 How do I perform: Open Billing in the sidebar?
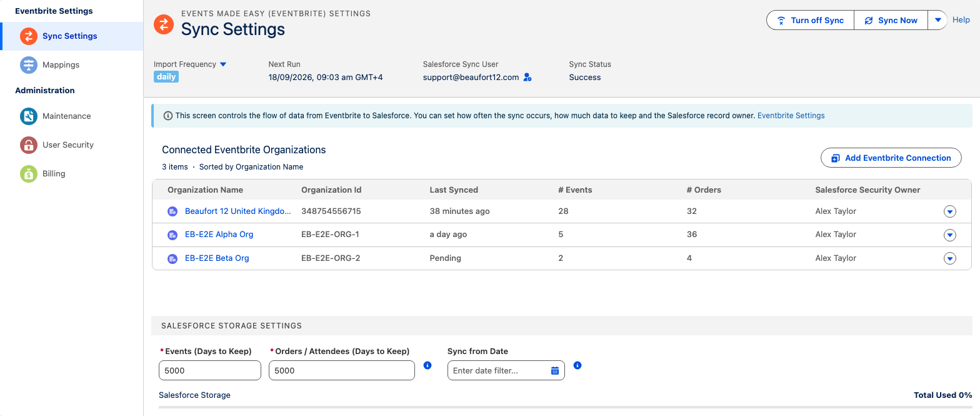coord(72,174)
